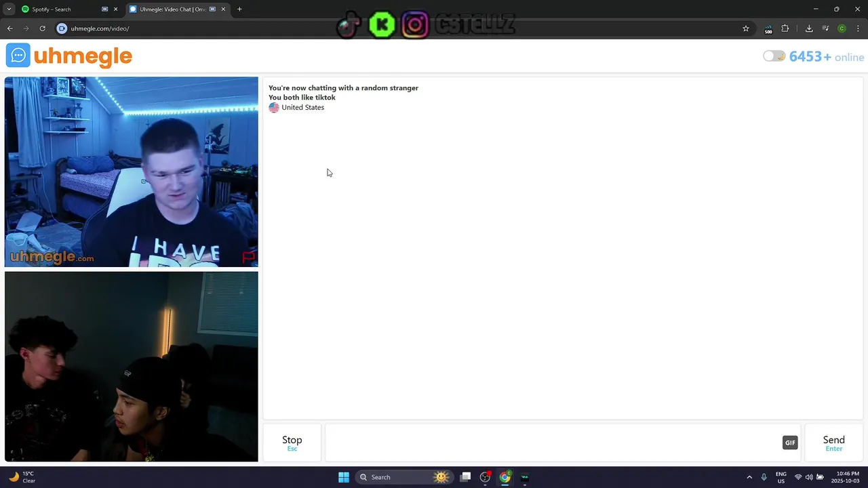Viewport: 868px width, 488px height.
Task: Open the Extensions puzzle menu
Action: [x=785, y=28]
